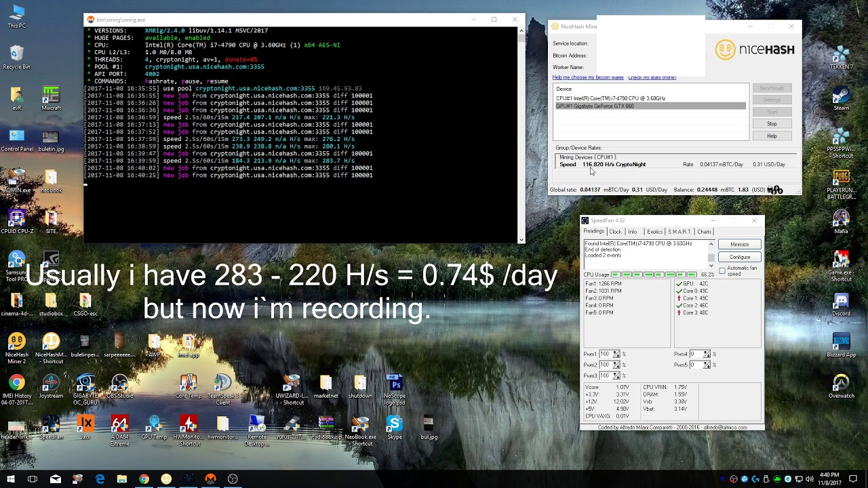Open the Info tab in SpeedFan
868x488 pixels.
pyautogui.click(x=633, y=232)
